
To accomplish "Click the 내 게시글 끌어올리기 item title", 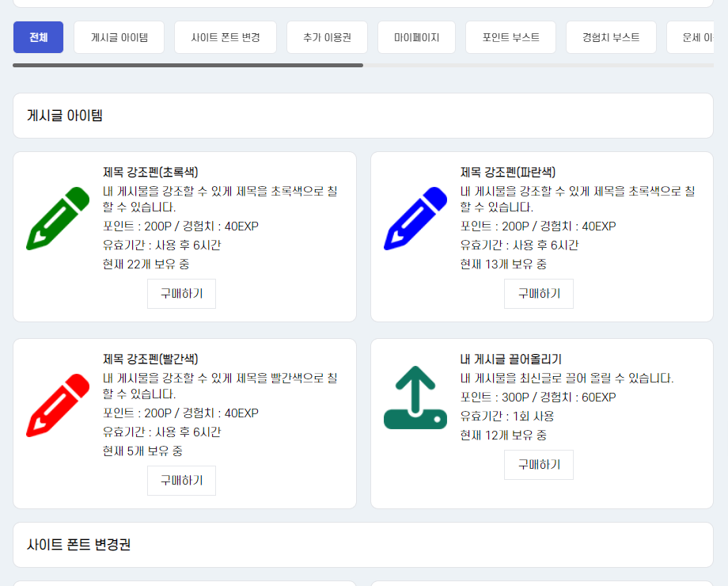I will click(510, 359).
